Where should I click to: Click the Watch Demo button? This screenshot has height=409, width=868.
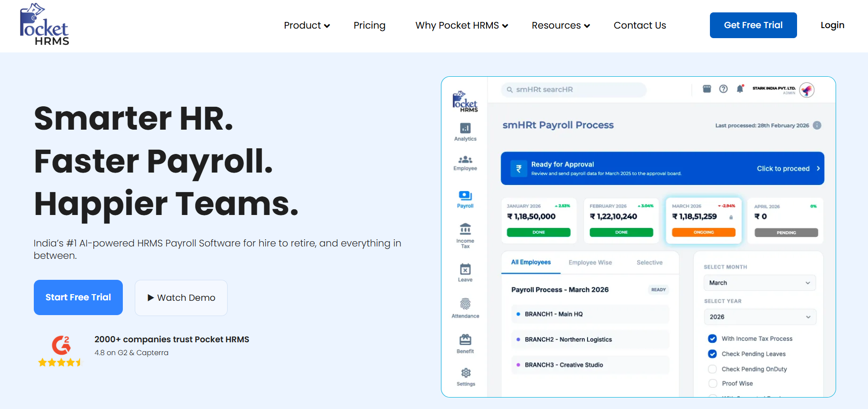click(x=181, y=298)
